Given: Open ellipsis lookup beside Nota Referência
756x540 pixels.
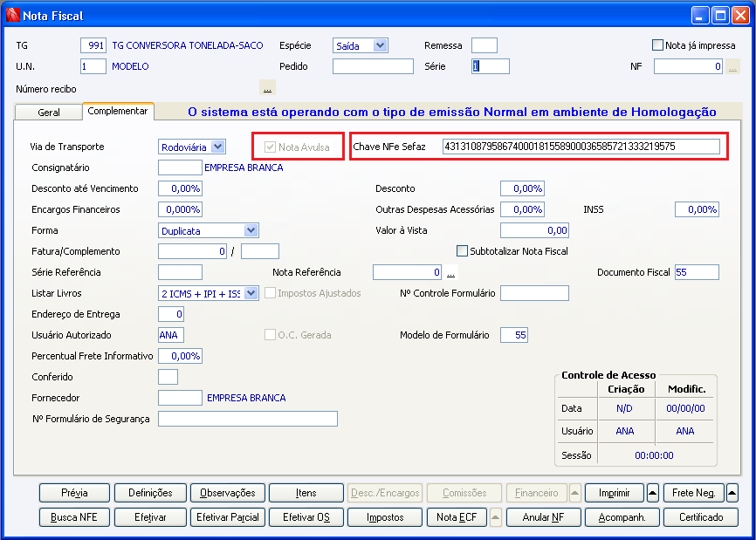Looking at the screenshot, I should tap(450, 272).
